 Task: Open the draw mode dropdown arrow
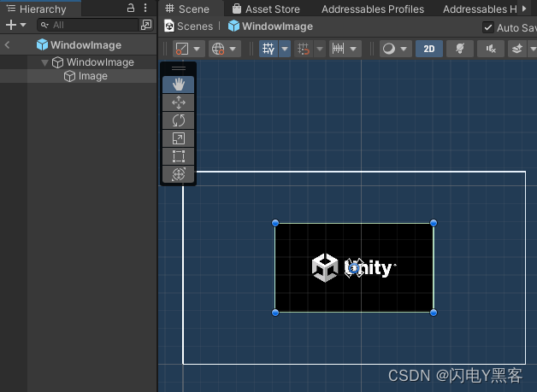[404, 49]
